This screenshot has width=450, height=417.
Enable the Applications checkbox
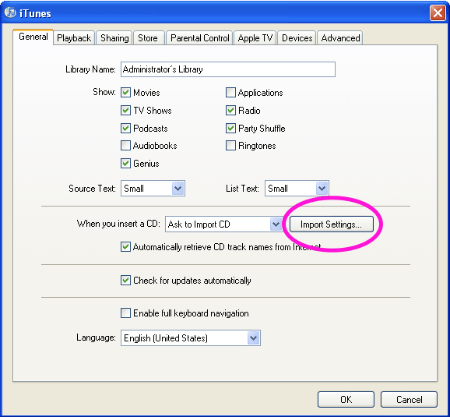click(231, 92)
